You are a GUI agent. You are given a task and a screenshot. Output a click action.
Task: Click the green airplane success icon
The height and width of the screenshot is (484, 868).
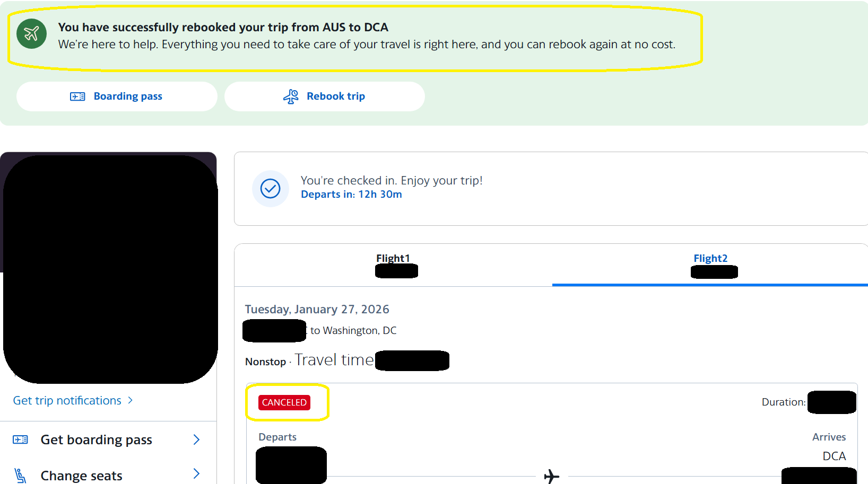coord(31,34)
